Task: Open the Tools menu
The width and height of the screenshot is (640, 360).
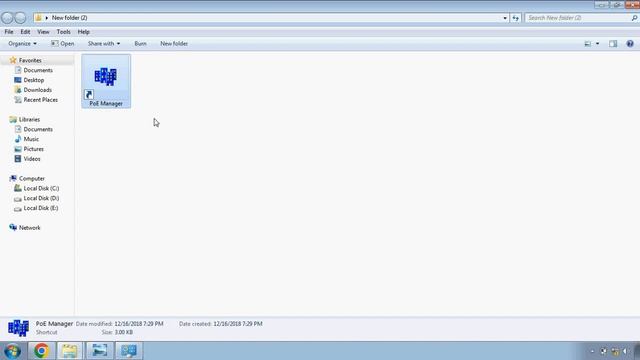Action: 63,32
